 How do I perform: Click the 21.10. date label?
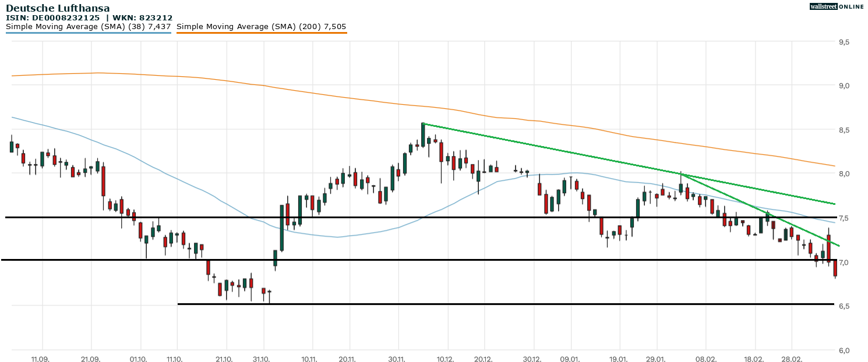(225, 359)
